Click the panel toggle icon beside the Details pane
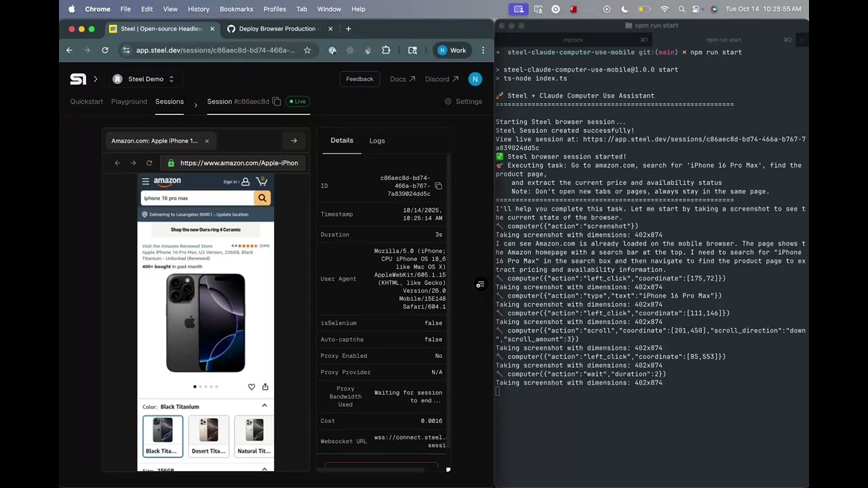 480,285
